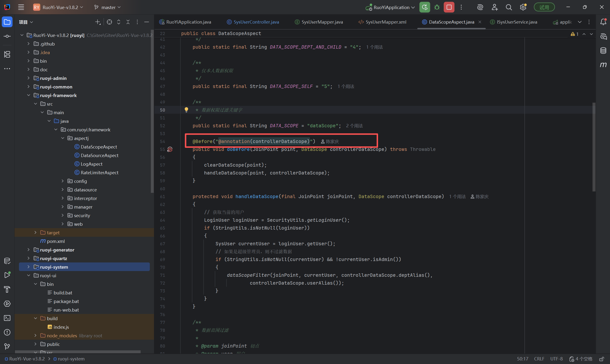610x364 pixels.
Task: Open the master branch dropdown
Action: 108,7
